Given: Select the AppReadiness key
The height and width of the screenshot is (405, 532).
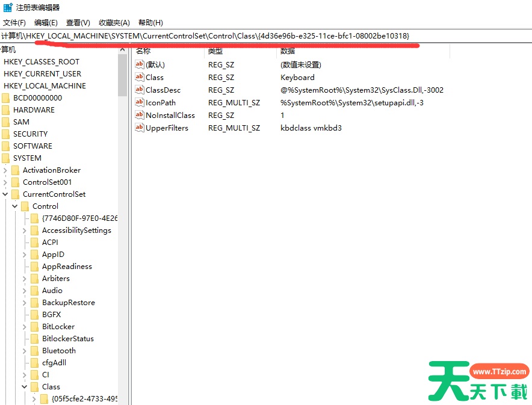Looking at the screenshot, I should pyautogui.click(x=67, y=267).
